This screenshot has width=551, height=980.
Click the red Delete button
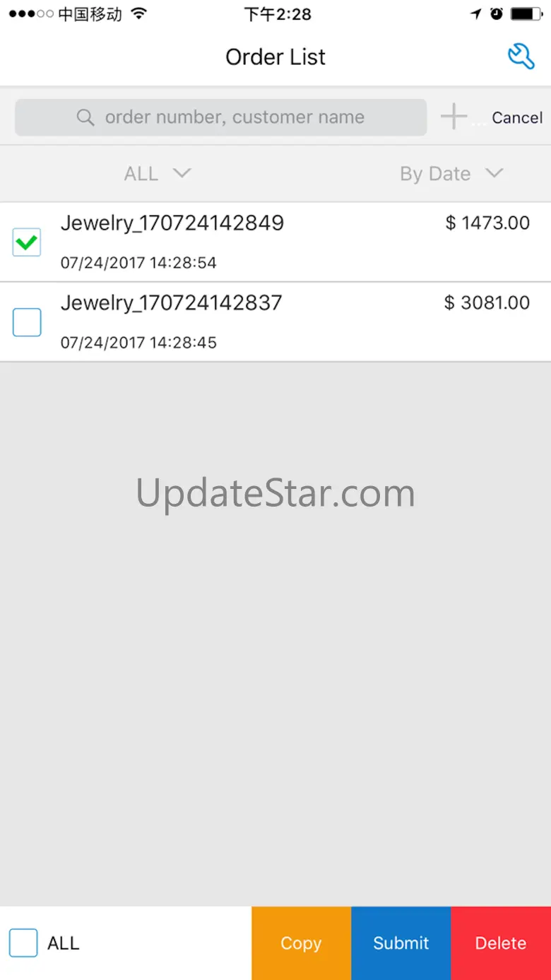pos(501,943)
